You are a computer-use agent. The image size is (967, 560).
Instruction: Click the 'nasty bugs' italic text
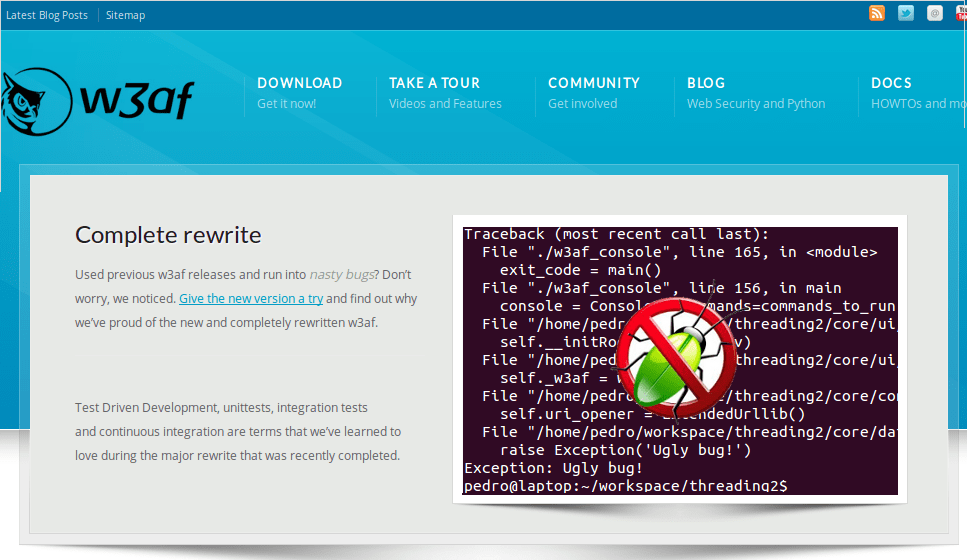(342, 275)
